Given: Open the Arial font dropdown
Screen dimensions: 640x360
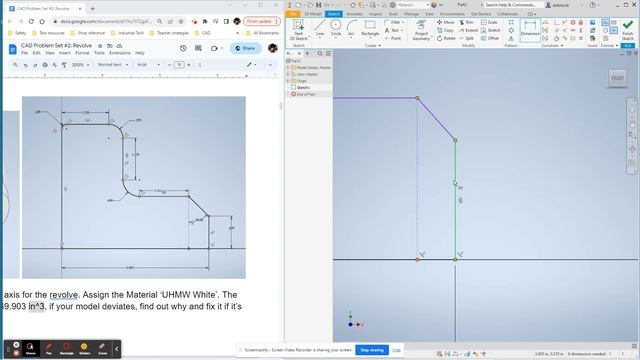Looking at the screenshot, I should [148, 65].
